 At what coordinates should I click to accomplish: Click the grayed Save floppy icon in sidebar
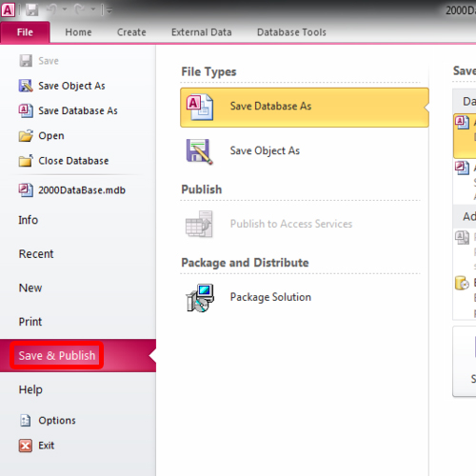coord(26,61)
